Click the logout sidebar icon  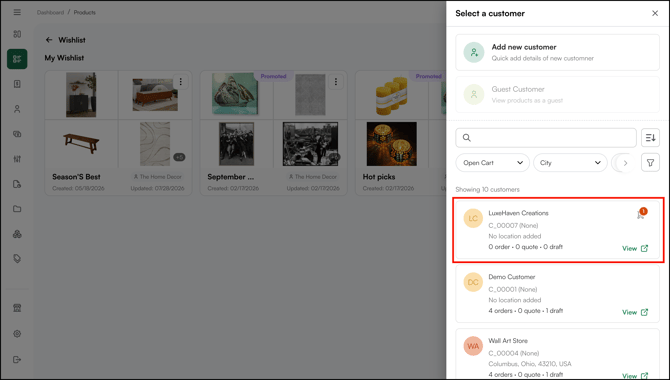[17, 359]
